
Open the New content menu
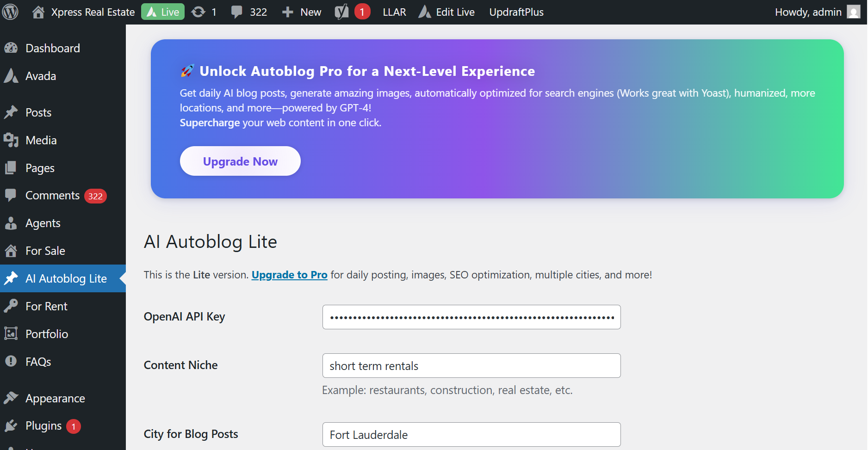tap(310, 12)
